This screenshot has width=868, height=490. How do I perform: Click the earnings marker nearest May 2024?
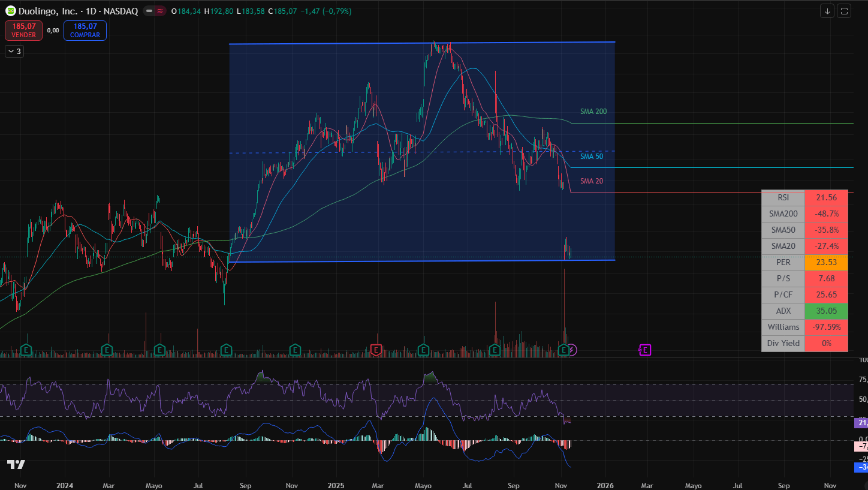pos(159,350)
